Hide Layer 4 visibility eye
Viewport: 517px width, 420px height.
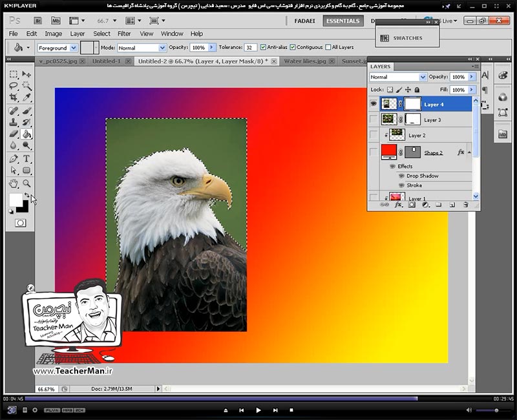(374, 103)
